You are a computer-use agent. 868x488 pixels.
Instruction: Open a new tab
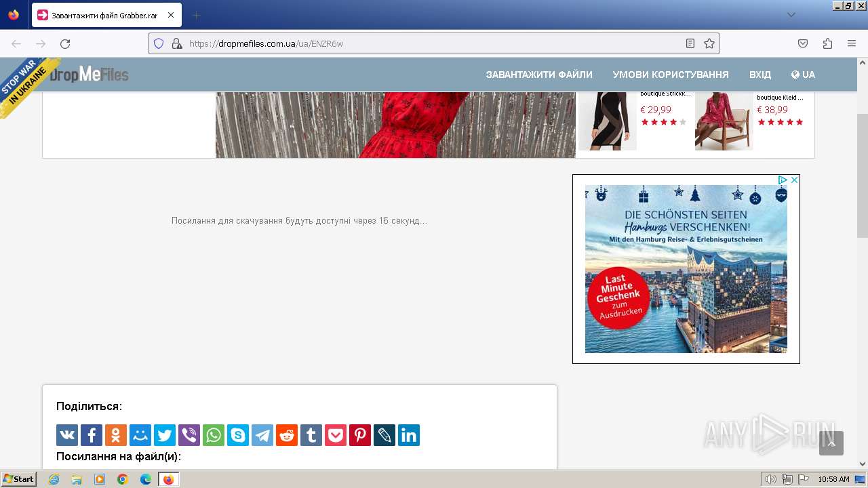click(x=197, y=15)
